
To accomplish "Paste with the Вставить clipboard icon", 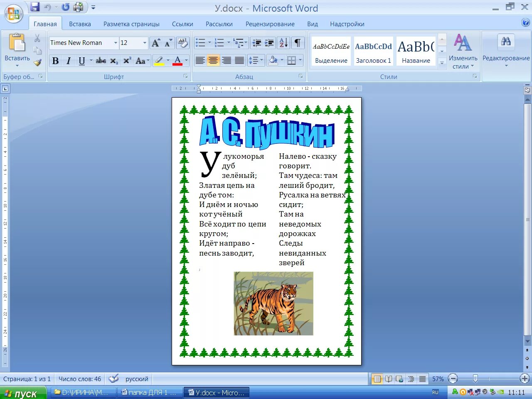I will point(17,43).
